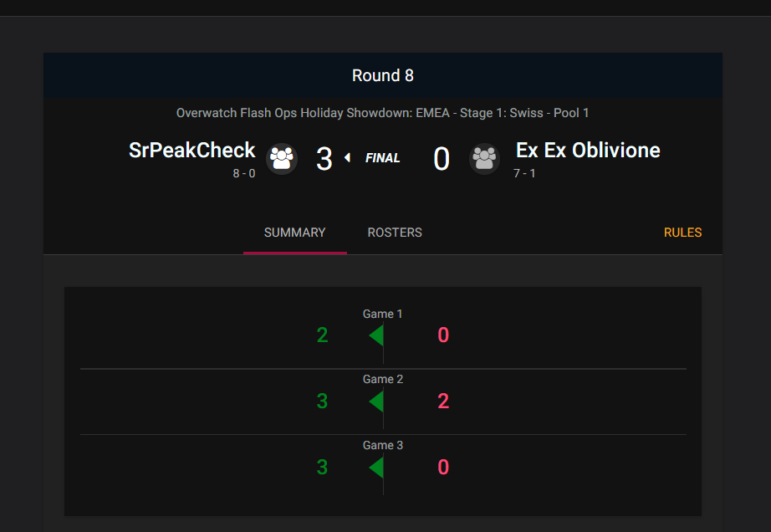Click Game 2 green winner flag

pyautogui.click(x=376, y=402)
